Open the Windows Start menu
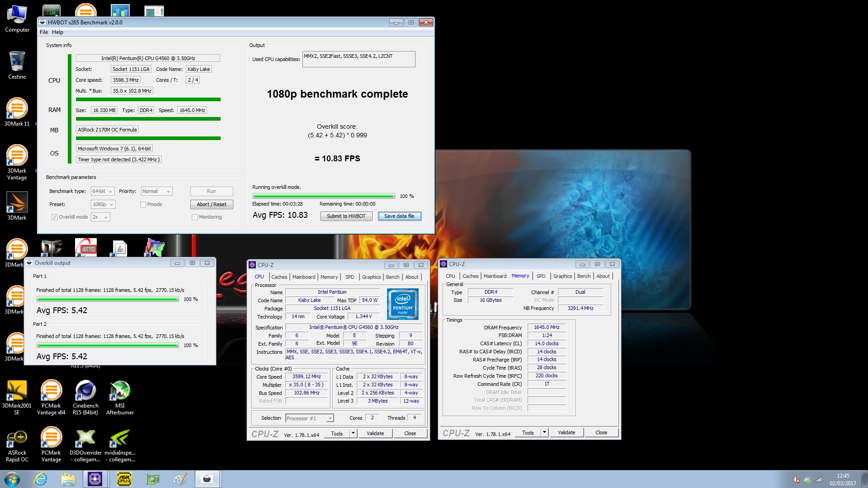868x488 pixels. pyautogui.click(x=12, y=479)
